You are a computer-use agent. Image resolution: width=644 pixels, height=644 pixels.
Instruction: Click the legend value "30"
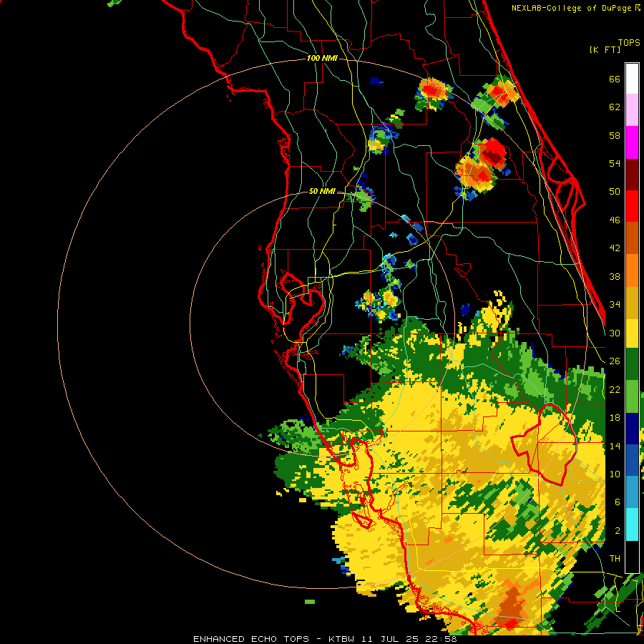[615, 333]
